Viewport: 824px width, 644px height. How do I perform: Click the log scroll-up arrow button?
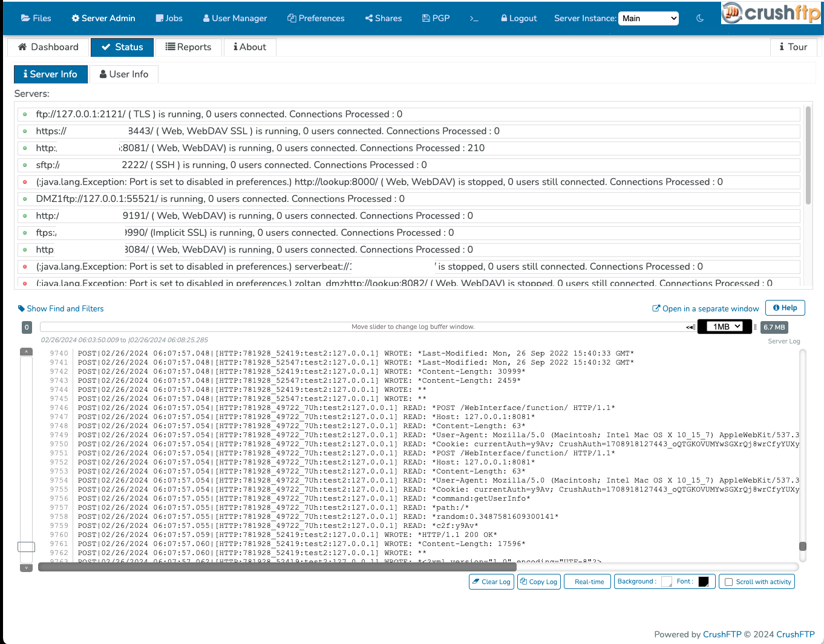coord(26,352)
